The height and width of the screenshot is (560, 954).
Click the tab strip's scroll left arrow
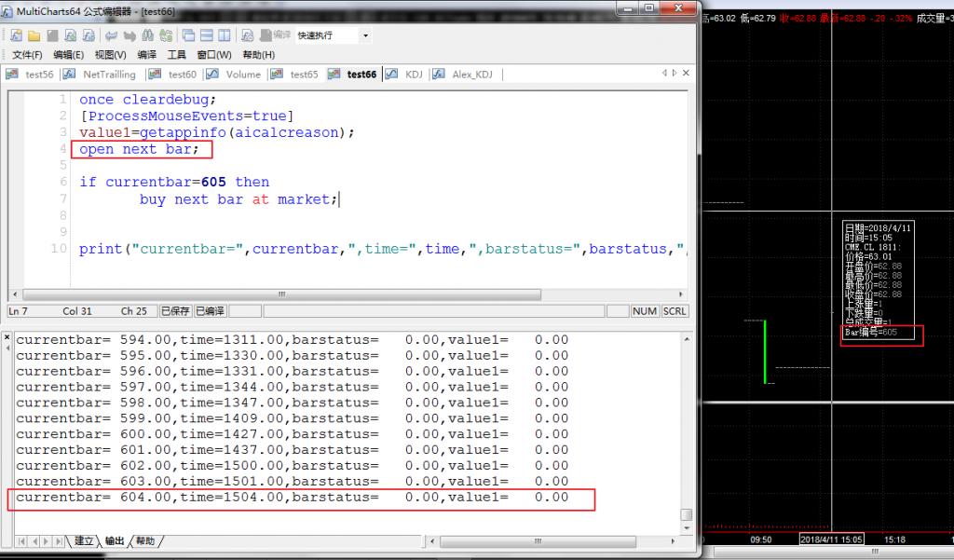[664, 73]
